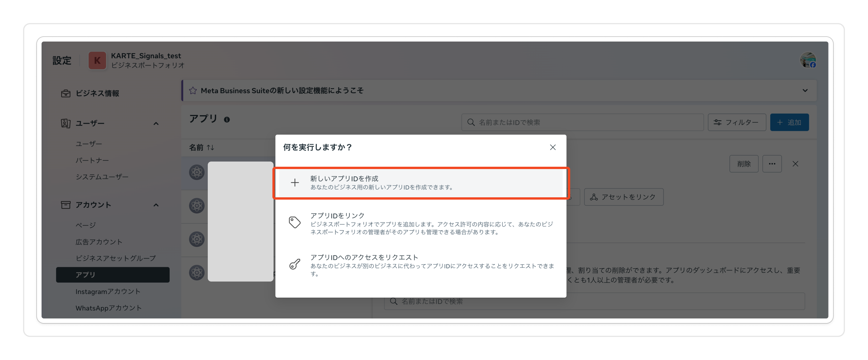Select パートナー from the sidebar
Image resolution: width=868 pixels, height=360 pixels.
pos(92,160)
